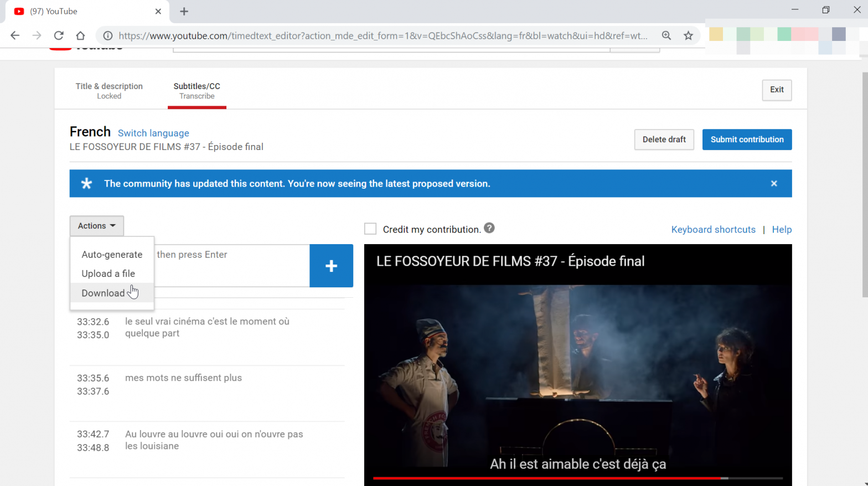Click the browser forward arrow
This screenshot has width=868, height=486.
[37, 35]
